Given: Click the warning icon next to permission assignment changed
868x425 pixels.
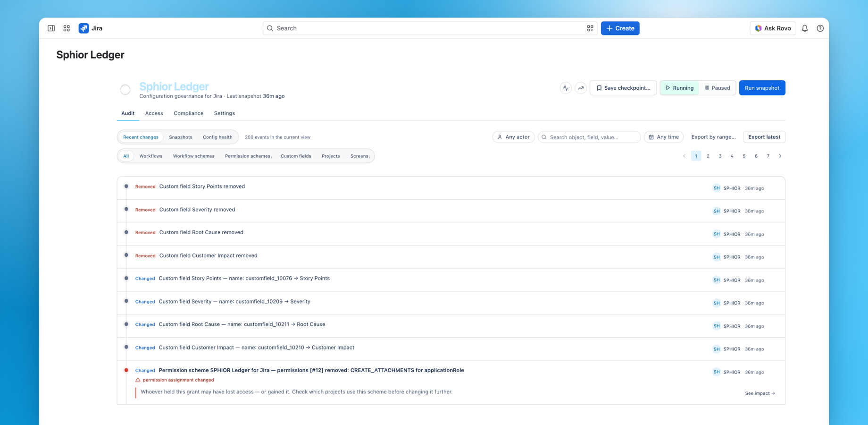Looking at the screenshot, I should tap(138, 380).
